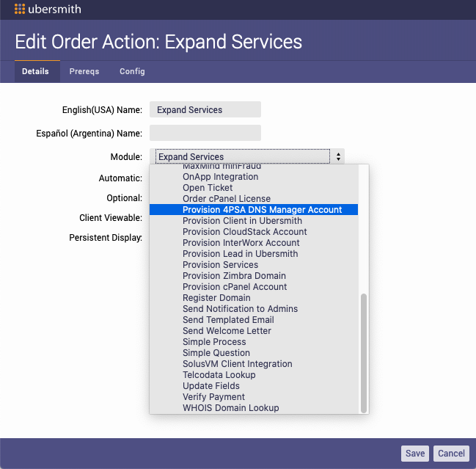Switch to the Prereqs tab
The height and width of the screenshot is (469, 476).
[x=84, y=71]
